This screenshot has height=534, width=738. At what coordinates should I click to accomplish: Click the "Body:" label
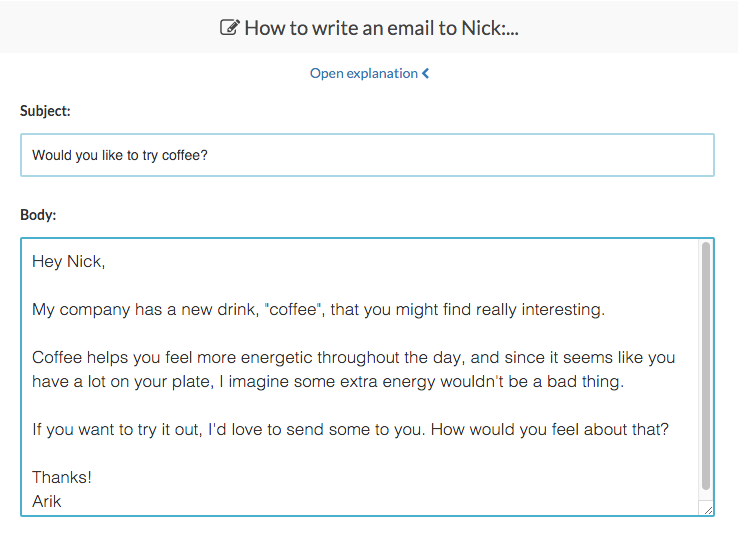tap(38, 215)
